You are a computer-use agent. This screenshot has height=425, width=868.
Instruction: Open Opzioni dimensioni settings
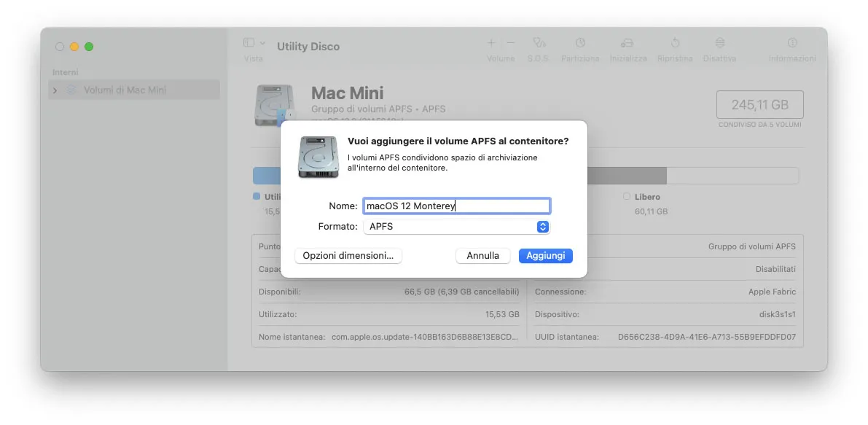(x=348, y=255)
